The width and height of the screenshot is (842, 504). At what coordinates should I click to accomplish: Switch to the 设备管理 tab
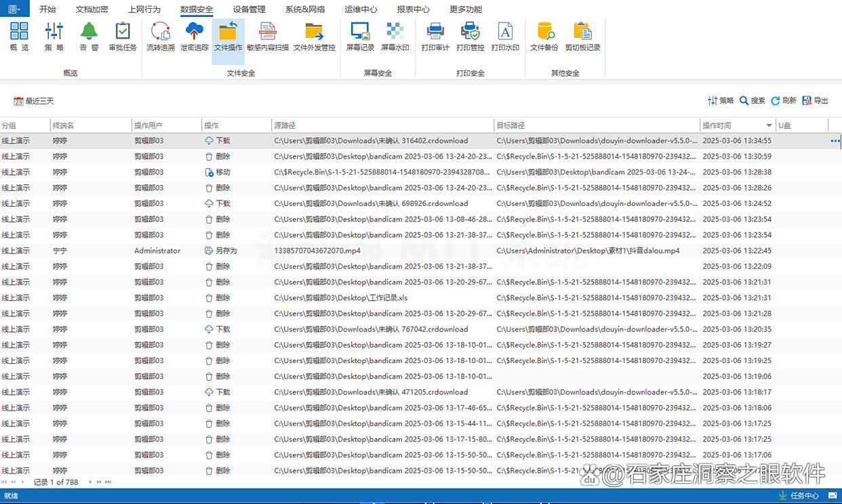249,9
